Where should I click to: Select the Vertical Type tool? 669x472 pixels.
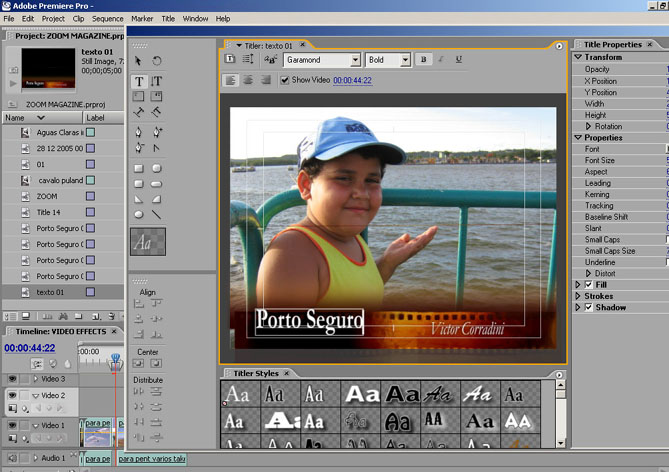[x=157, y=81]
